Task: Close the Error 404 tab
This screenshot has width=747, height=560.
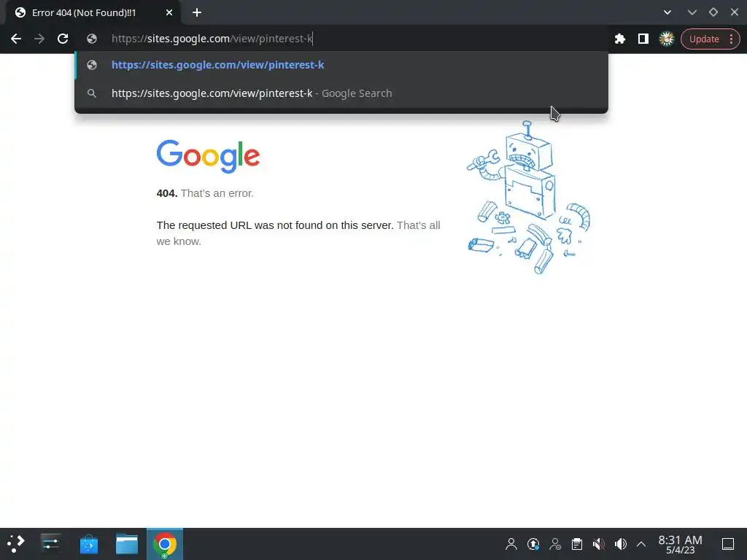Action: (x=169, y=13)
